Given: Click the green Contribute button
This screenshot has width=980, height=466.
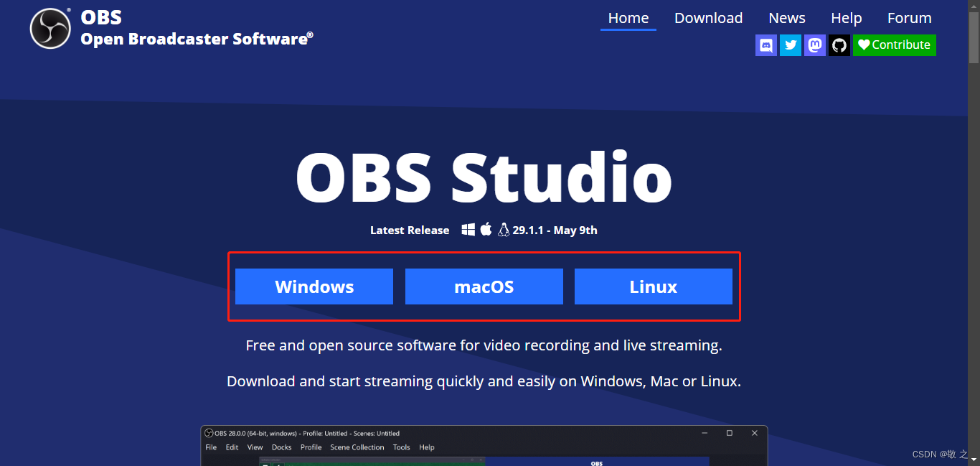Looking at the screenshot, I should point(895,45).
